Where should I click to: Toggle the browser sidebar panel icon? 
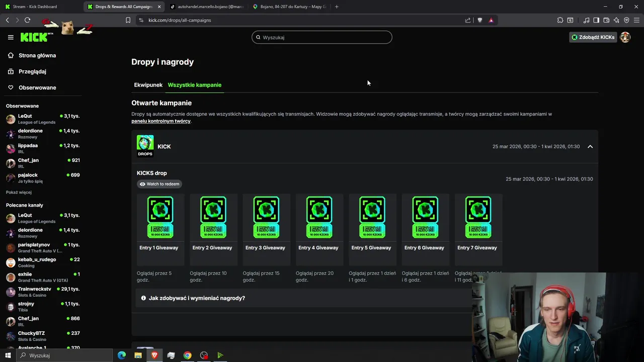pos(596,20)
